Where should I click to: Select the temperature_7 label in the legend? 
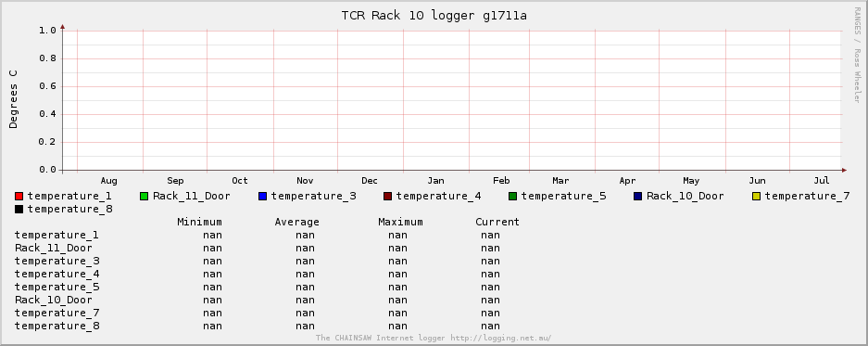[807, 196]
